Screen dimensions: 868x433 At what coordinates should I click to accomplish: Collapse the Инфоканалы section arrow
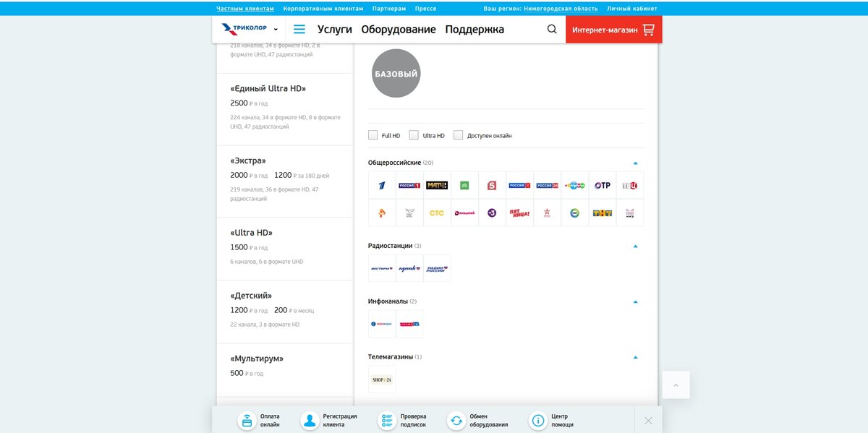coord(636,302)
